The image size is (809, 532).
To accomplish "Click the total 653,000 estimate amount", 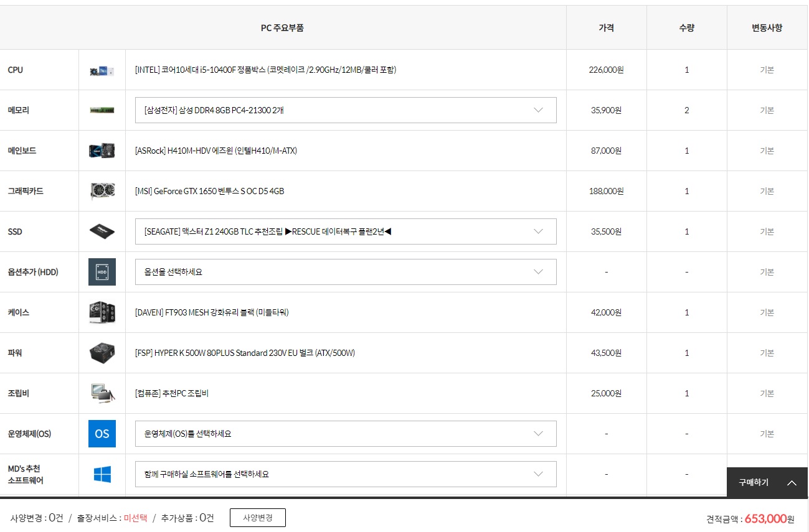I will coord(765,519).
